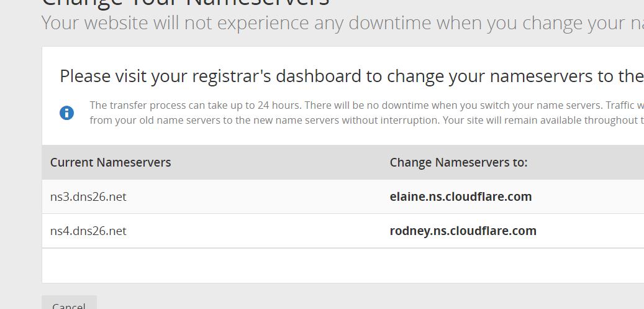Click the 'Change Nameservers to:' column header
644x309 pixels.
(458, 163)
